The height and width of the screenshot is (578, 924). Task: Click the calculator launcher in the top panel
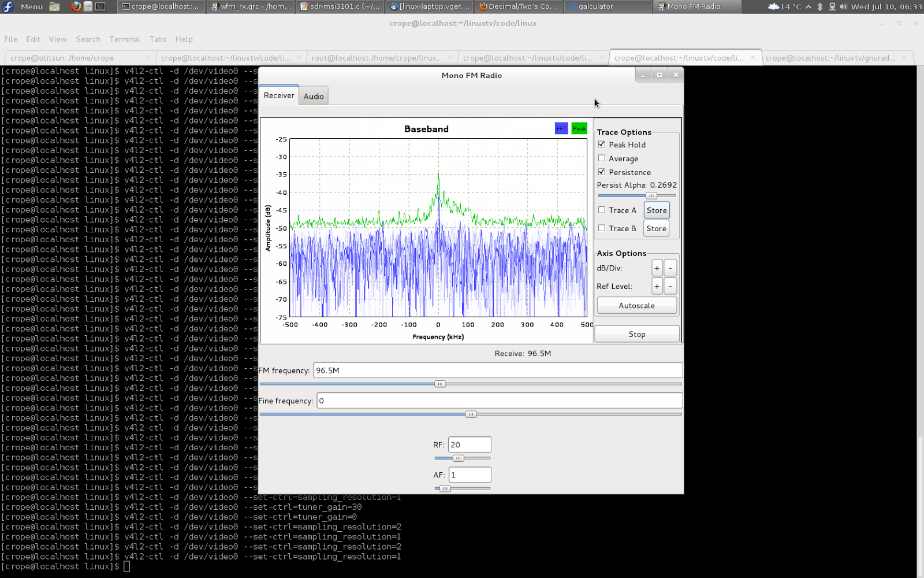88,6
